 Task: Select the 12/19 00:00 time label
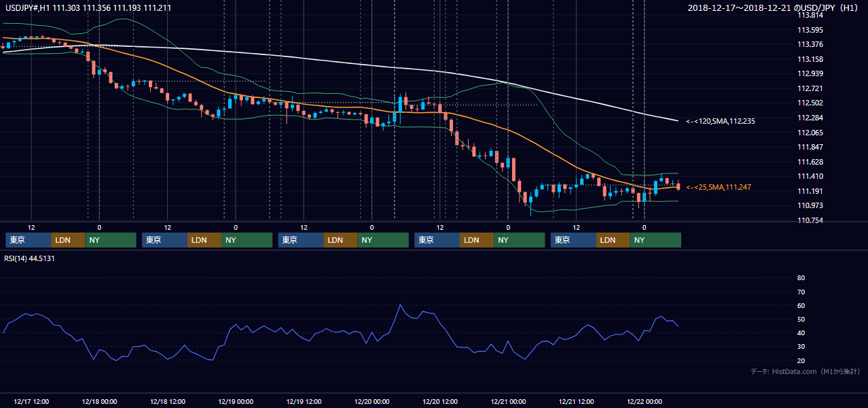236,401
